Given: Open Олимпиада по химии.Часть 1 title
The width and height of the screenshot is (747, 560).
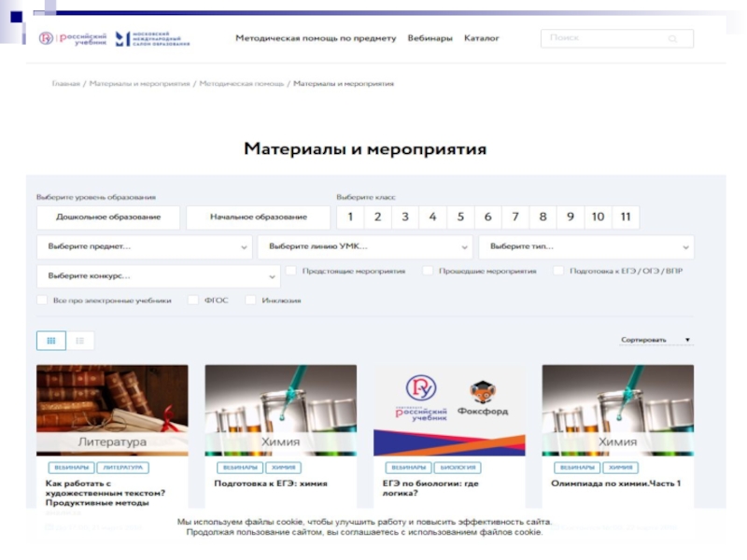Looking at the screenshot, I should pos(616,483).
